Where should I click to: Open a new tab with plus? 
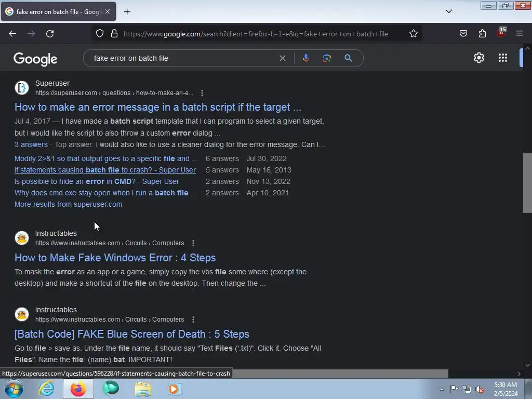click(x=127, y=12)
